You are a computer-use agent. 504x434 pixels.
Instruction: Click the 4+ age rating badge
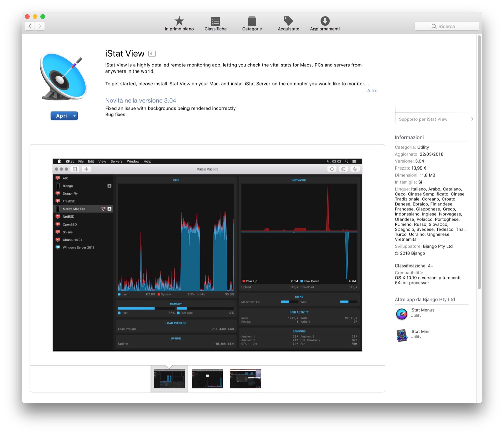pos(152,54)
